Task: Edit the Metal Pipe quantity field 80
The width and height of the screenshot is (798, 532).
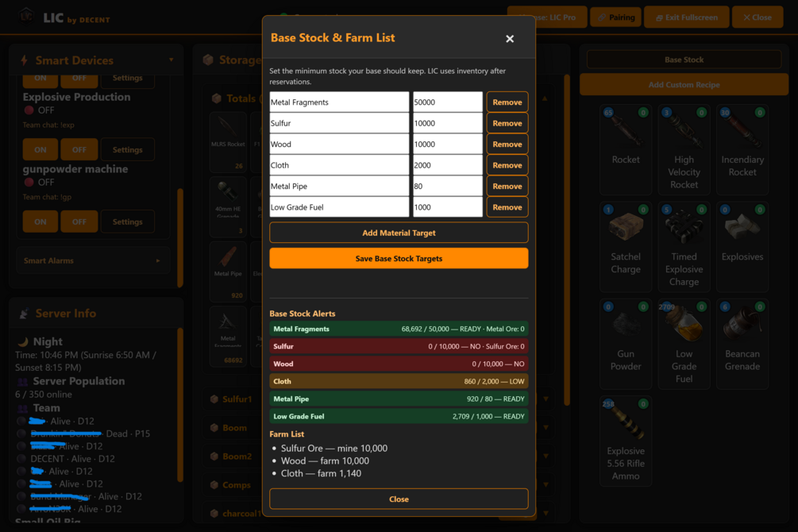Action: click(x=447, y=187)
